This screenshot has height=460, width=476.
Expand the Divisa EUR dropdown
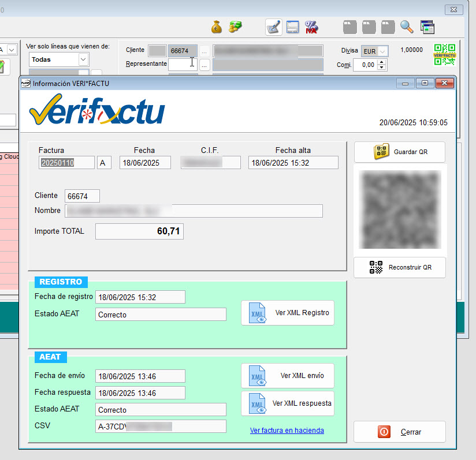[x=382, y=51]
